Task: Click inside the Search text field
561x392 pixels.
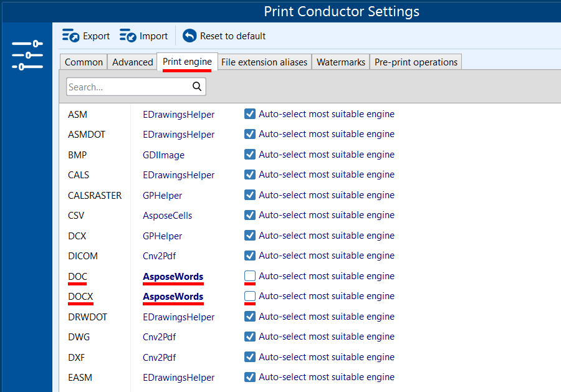Action: (x=128, y=87)
